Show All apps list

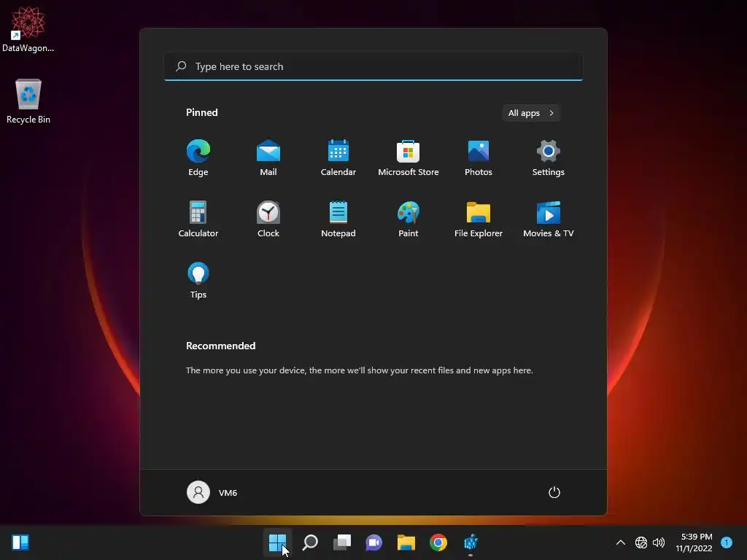531,113
